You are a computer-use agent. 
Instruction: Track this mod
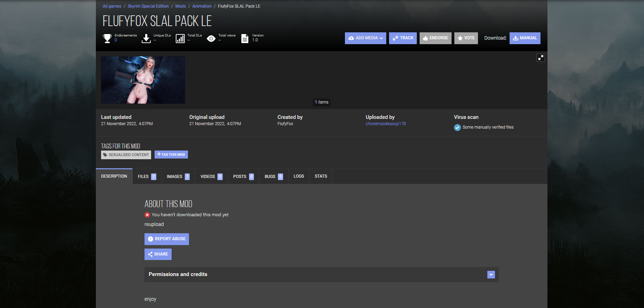403,38
